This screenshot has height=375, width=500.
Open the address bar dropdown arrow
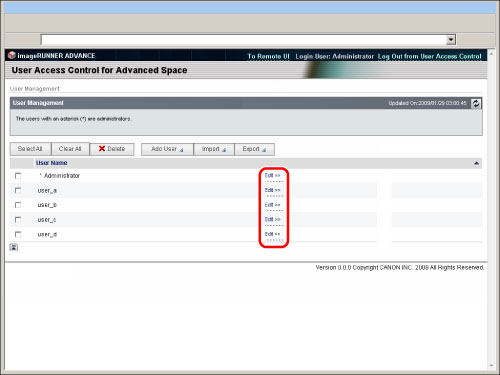click(x=451, y=40)
